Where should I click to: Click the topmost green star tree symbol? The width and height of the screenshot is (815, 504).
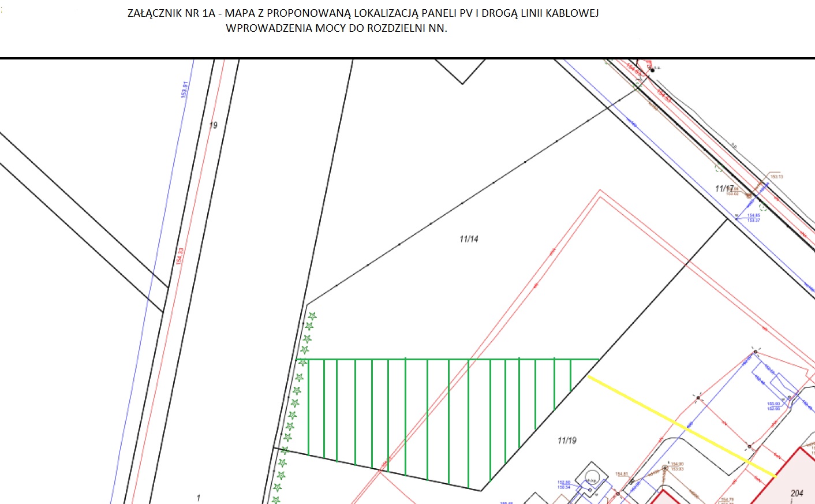click(312, 316)
